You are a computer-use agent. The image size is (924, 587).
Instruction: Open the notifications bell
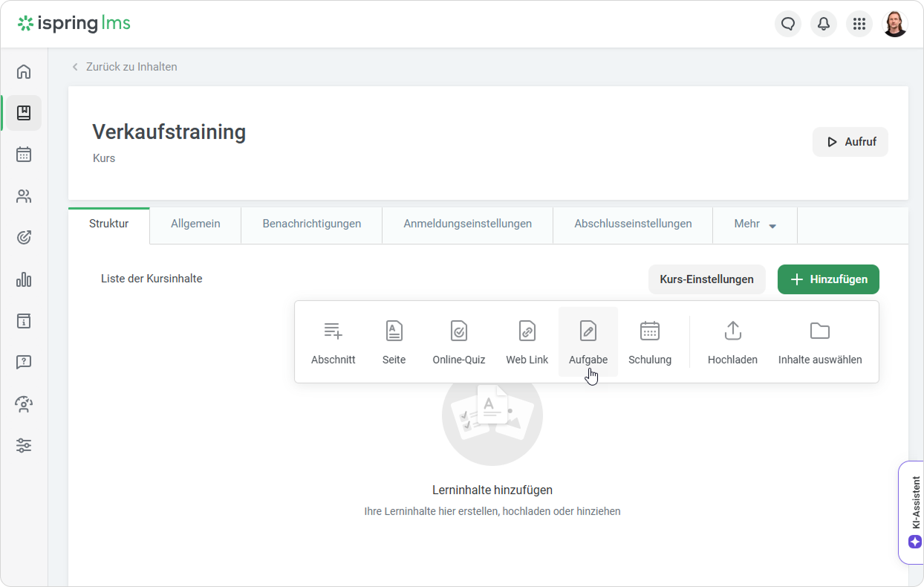click(x=824, y=24)
